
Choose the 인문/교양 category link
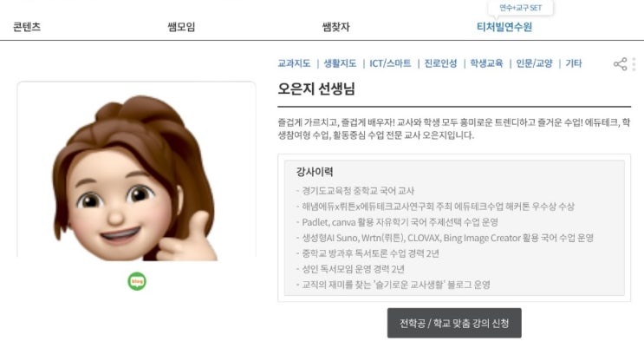[534, 63]
